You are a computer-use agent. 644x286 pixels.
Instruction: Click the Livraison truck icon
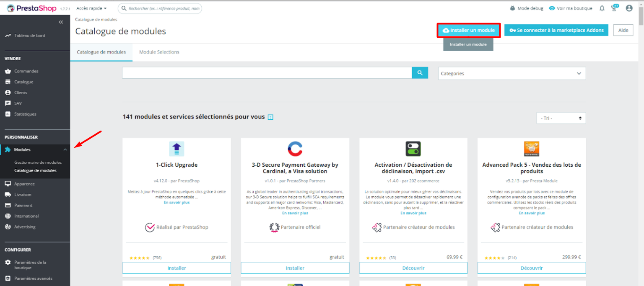pos(8,195)
